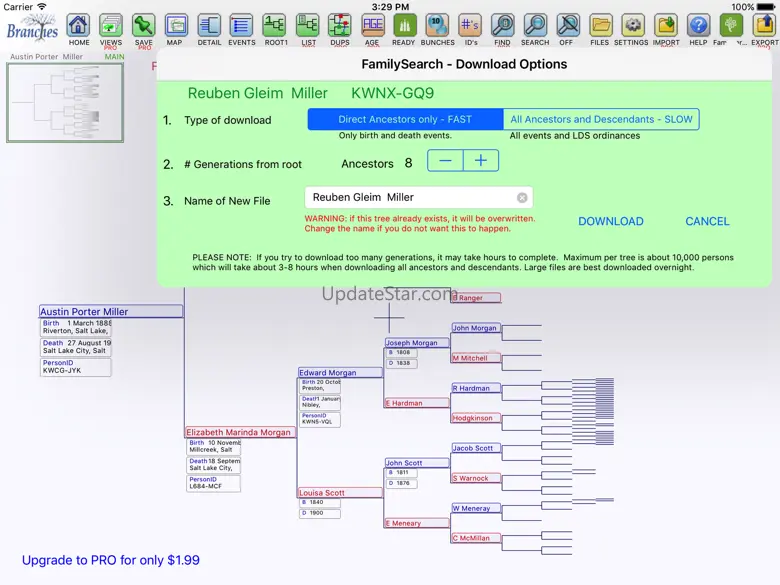
Task: Clear the Name of New File field
Action: tap(522, 198)
